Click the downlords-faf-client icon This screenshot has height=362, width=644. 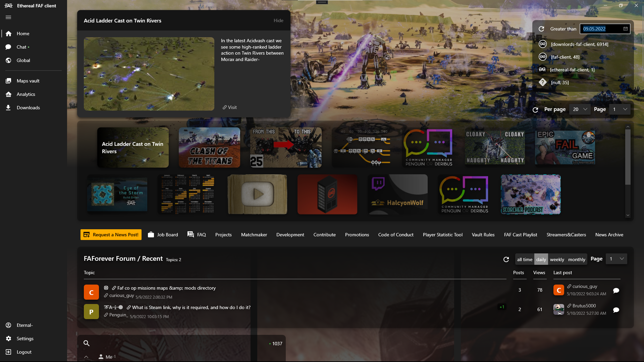[x=543, y=44]
